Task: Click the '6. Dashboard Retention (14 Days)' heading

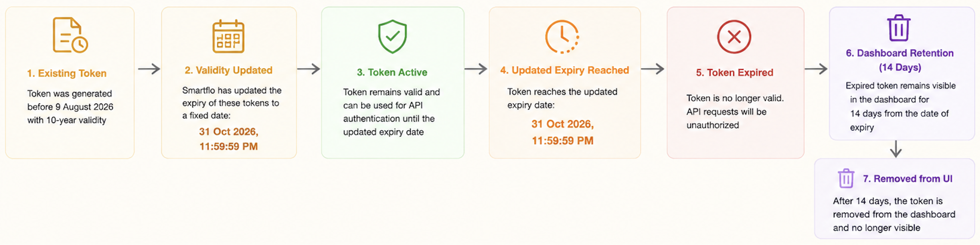Action: [899, 60]
